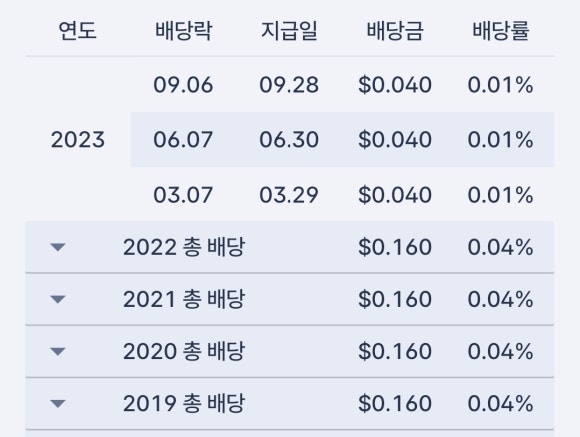Expand the 2021 총 배당 row arrow

click(58, 299)
